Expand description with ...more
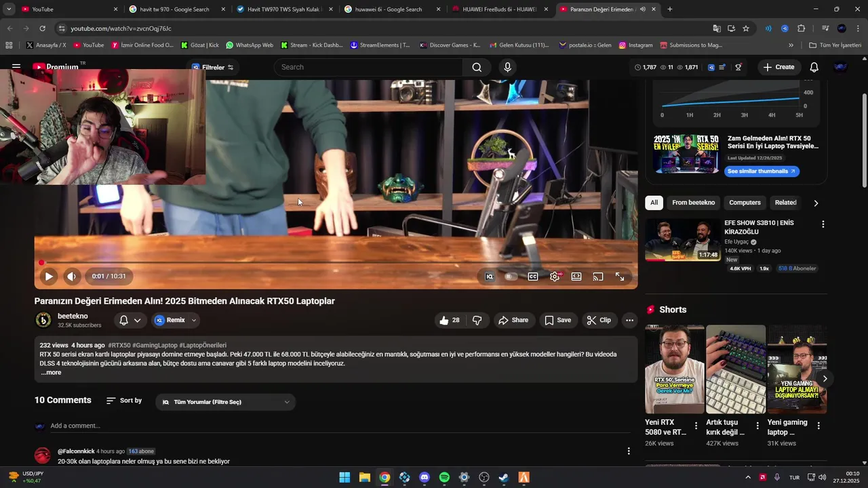 tap(51, 372)
